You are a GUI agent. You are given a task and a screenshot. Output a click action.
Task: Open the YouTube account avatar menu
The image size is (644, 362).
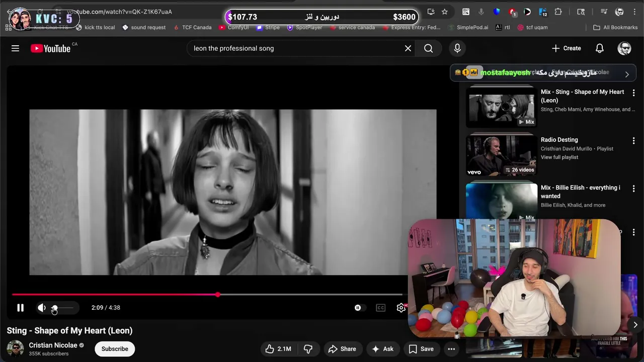[624, 48]
